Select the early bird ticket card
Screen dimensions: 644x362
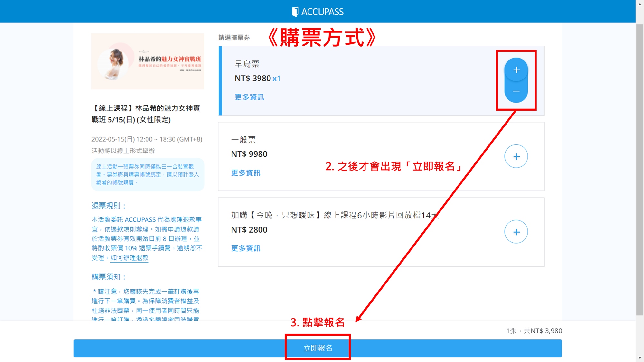pos(354,80)
